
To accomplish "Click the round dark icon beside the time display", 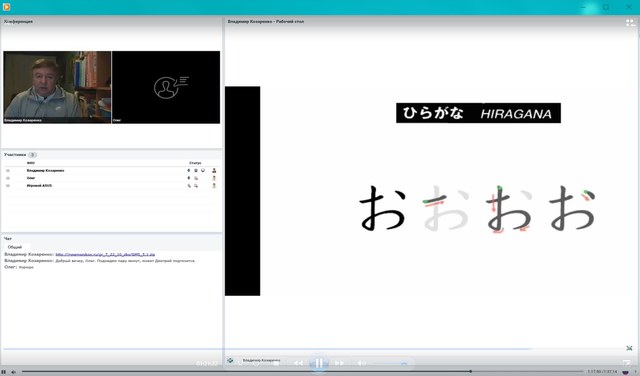I will (626, 372).
